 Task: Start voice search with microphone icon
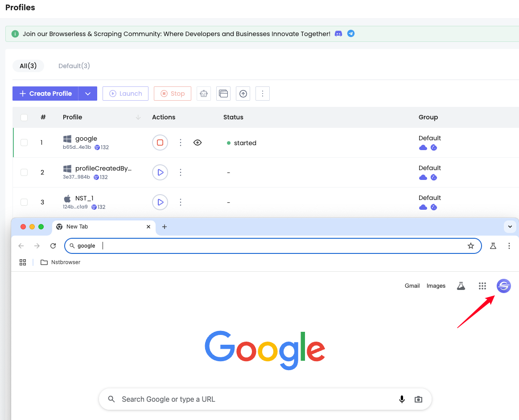pyautogui.click(x=402, y=399)
